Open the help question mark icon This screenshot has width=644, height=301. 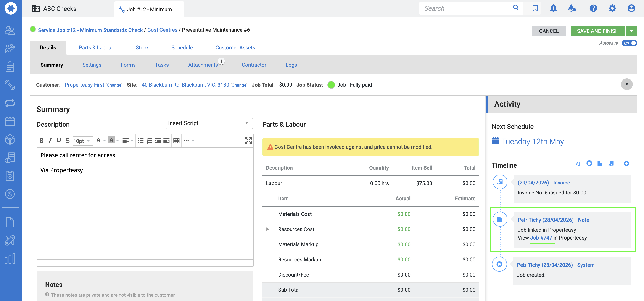point(593,8)
